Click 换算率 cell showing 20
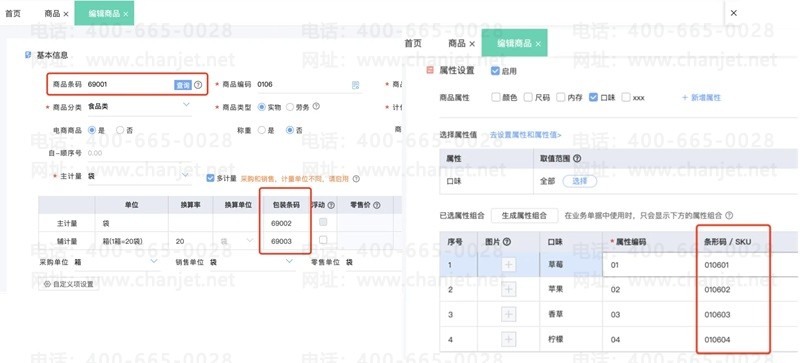800x363 pixels. [x=191, y=240]
